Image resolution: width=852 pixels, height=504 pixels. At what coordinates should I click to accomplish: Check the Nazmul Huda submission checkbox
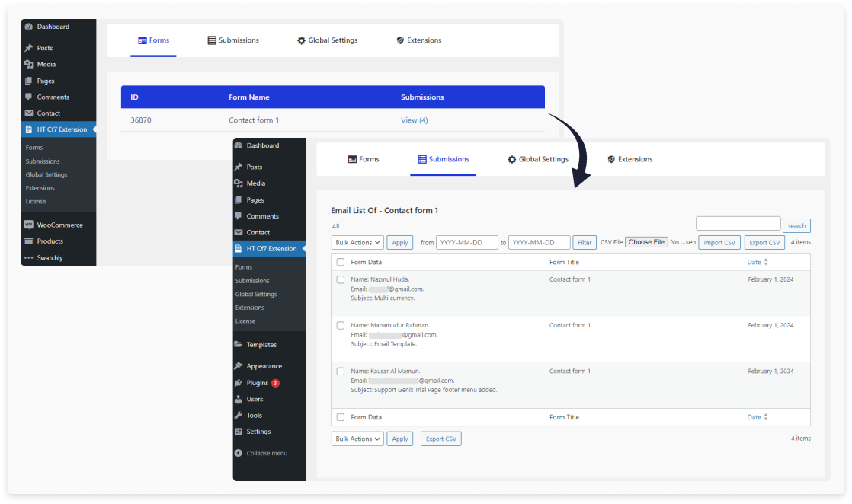pyautogui.click(x=341, y=279)
